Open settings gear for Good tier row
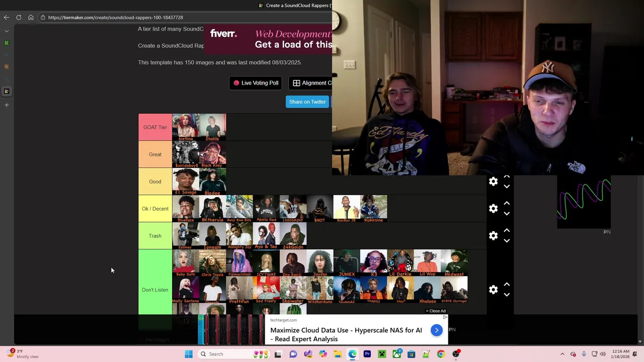Viewport: 644px width, 362px height. (x=493, y=182)
